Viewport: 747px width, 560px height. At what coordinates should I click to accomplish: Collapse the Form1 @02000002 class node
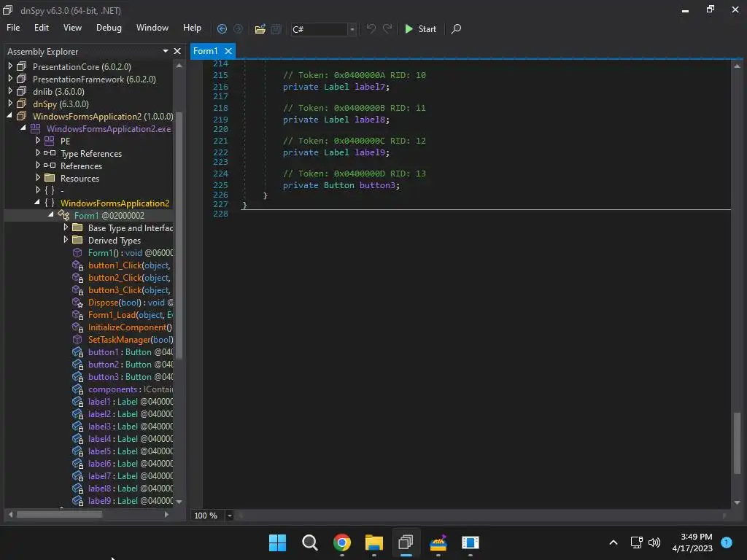pyautogui.click(x=51, y=215)
